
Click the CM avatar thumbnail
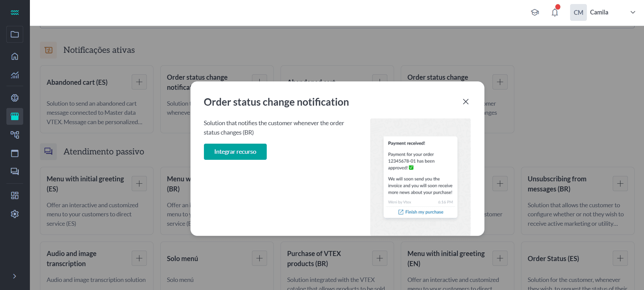point(578,12)
